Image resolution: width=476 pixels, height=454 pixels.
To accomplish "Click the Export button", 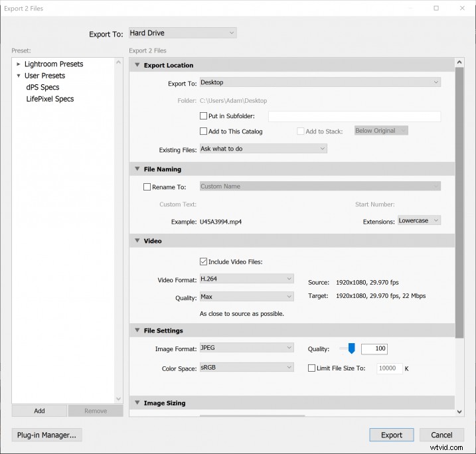I will click(x=392, y=435).
